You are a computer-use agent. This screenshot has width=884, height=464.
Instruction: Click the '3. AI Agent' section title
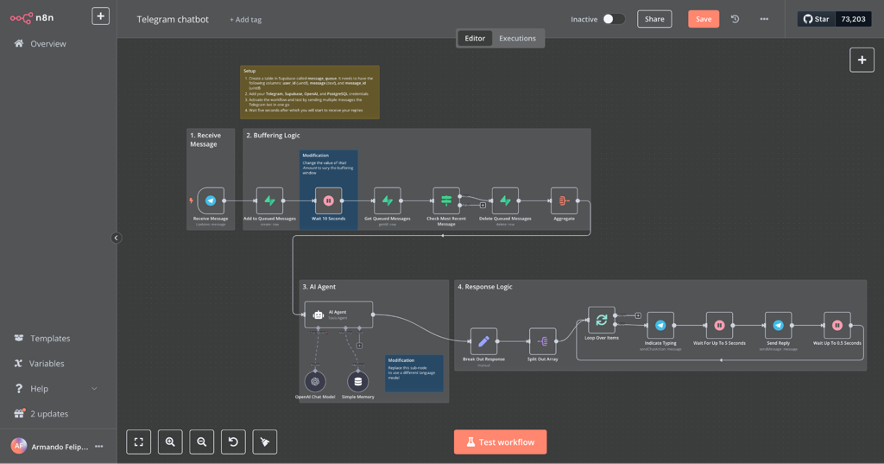(319, 287)
